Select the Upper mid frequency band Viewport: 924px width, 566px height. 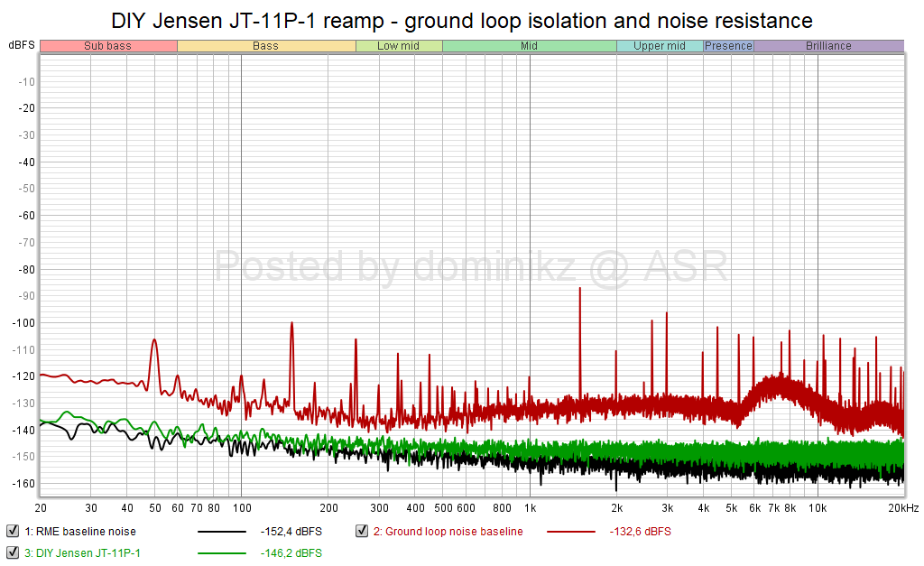[x=660, y=46]
